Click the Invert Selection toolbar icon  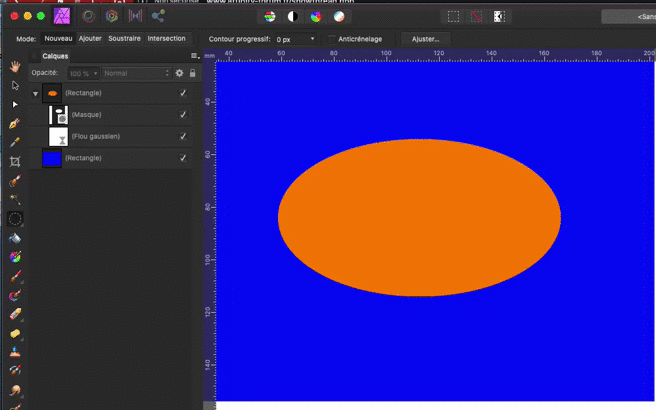[x=499, y=16]
